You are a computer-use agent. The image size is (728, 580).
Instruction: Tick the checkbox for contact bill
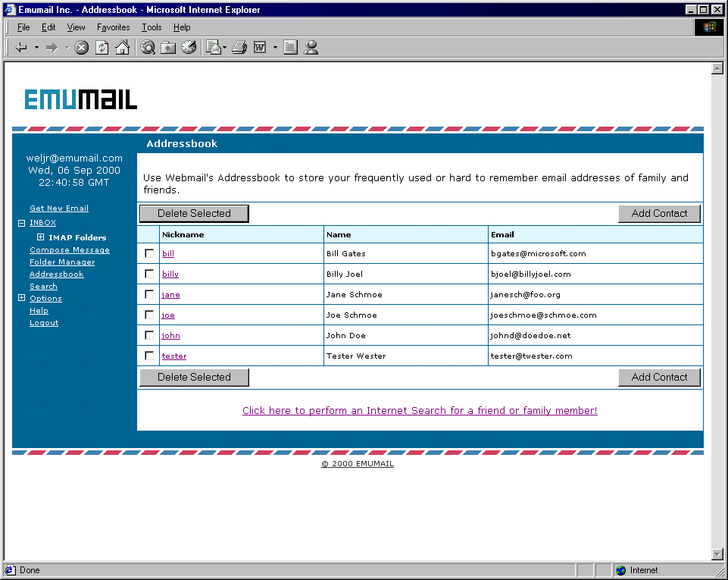(149, 253)
